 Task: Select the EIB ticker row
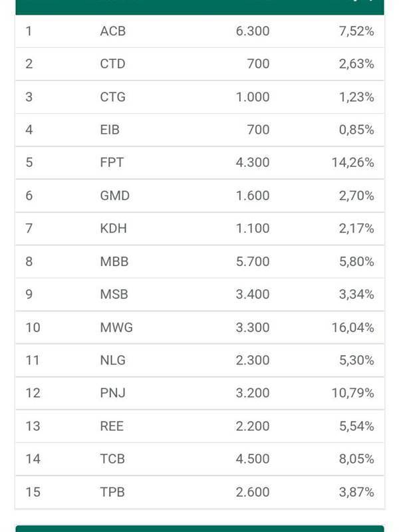click(200, 130)
